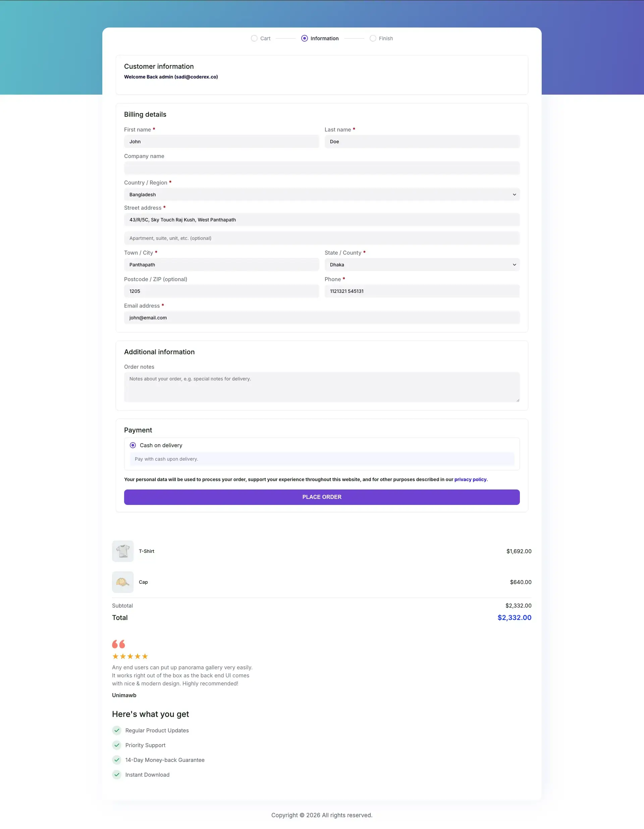
Task: Click the Regular Product Updates checkmark icon
Action: [x=117, y=730]
